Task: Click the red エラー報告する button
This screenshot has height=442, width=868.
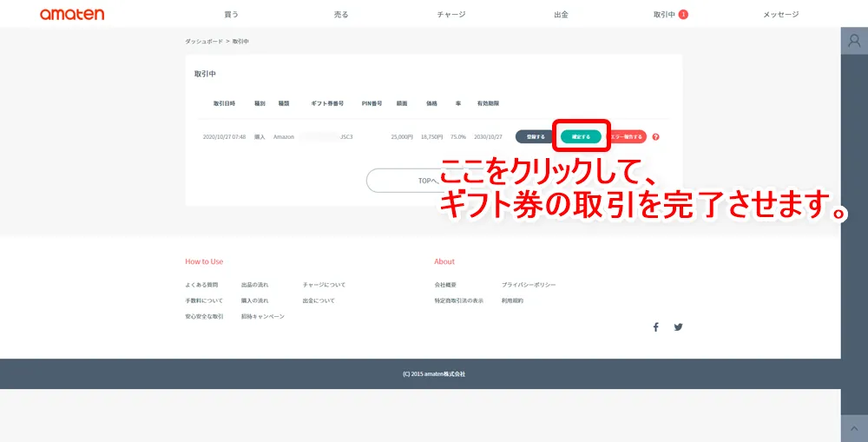Action: point(627,137)
